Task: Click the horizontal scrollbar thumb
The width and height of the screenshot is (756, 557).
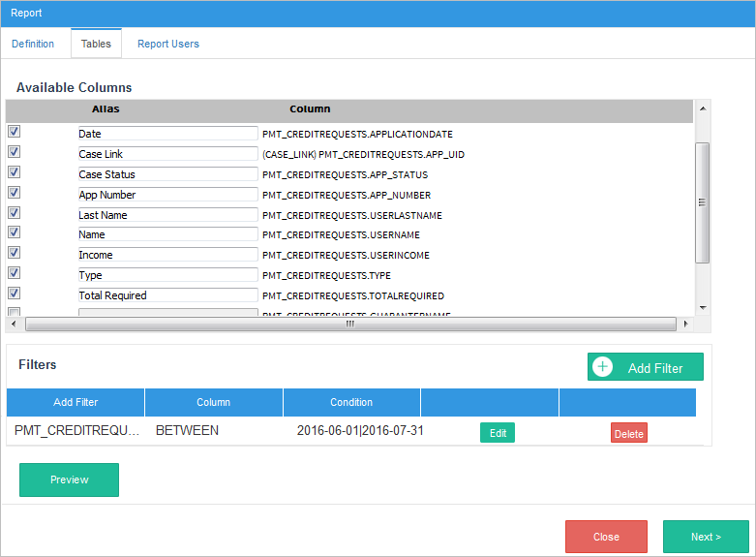Action: [349, 324]
